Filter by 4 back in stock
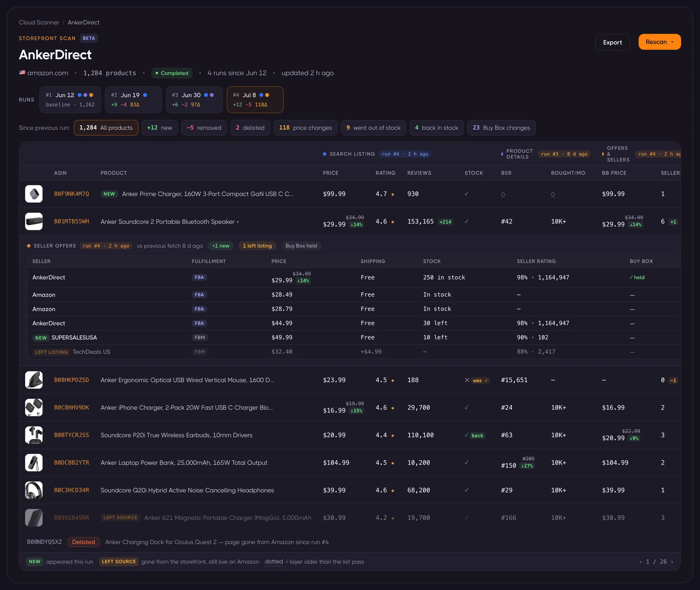The width and height of the screenshot is (700, 590). 436,128
